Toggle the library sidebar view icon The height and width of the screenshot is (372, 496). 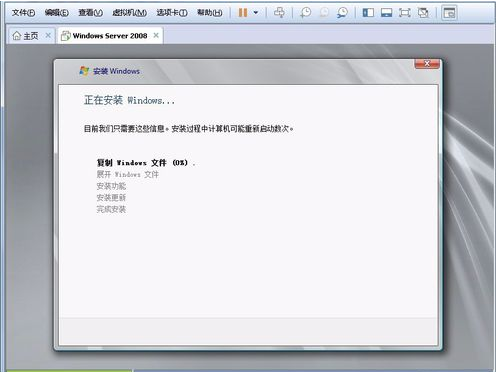(x=368, y=13)
